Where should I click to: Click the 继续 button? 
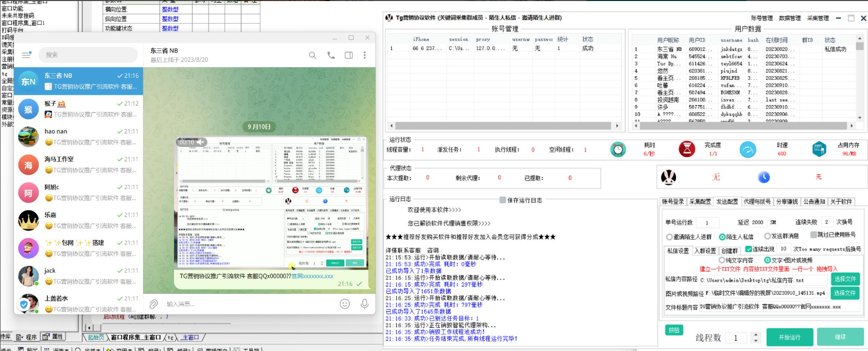(x=840, y=337)
